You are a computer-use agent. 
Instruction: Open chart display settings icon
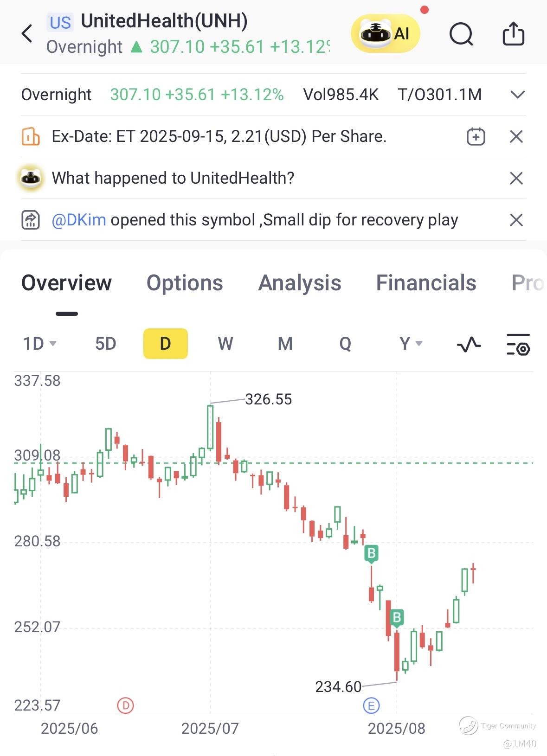tap(518, 344)
